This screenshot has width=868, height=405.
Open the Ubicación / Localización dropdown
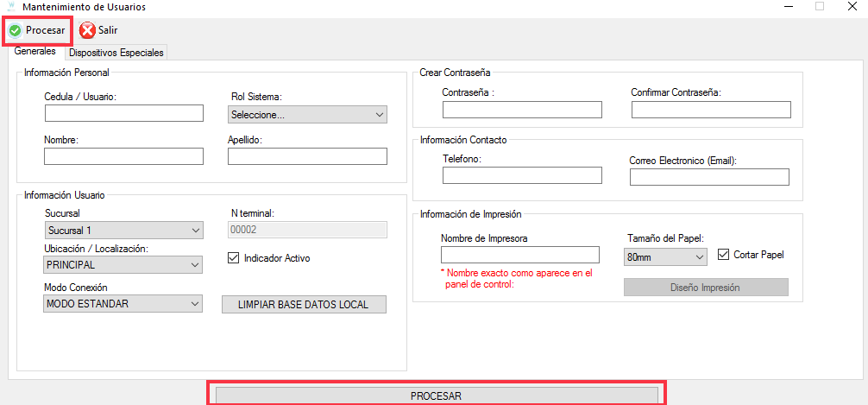point(123,264)
